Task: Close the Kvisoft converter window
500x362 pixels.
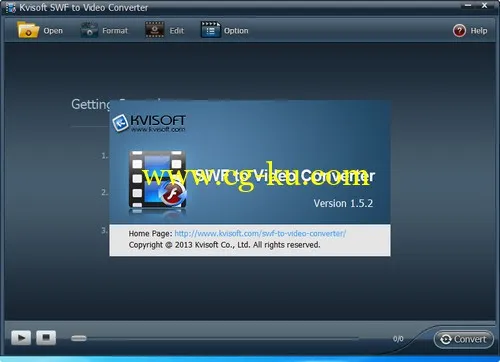Action: 485,5
